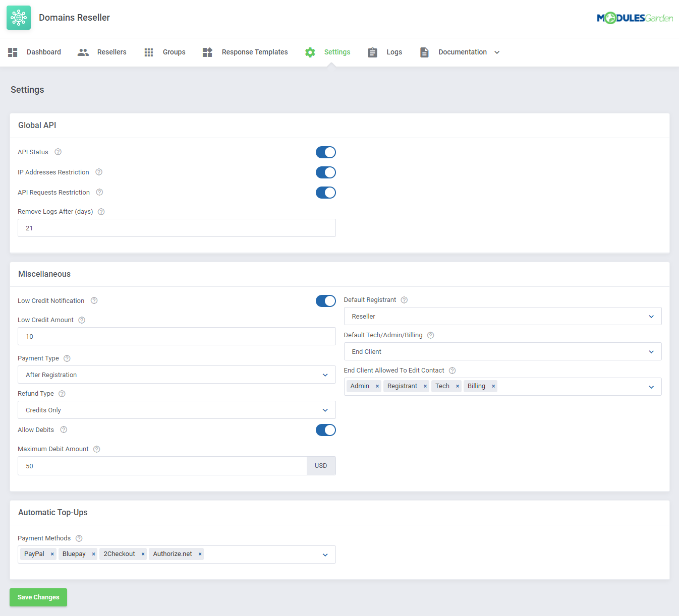The height and width of the screenshot is (616, 679).
Task: Turn off IP Addresses Restriction
Action: click(x=325, y=172)
